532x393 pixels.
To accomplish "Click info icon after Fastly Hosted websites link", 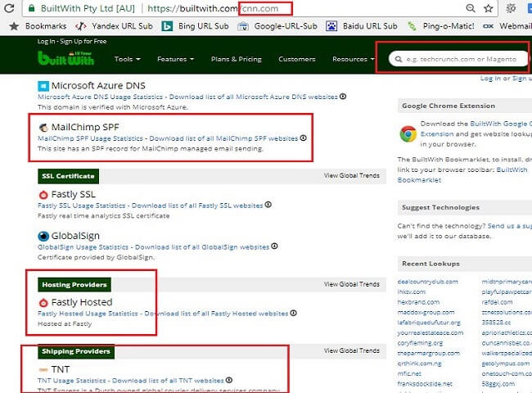I will pyautogui.click(x=294, y=313).
